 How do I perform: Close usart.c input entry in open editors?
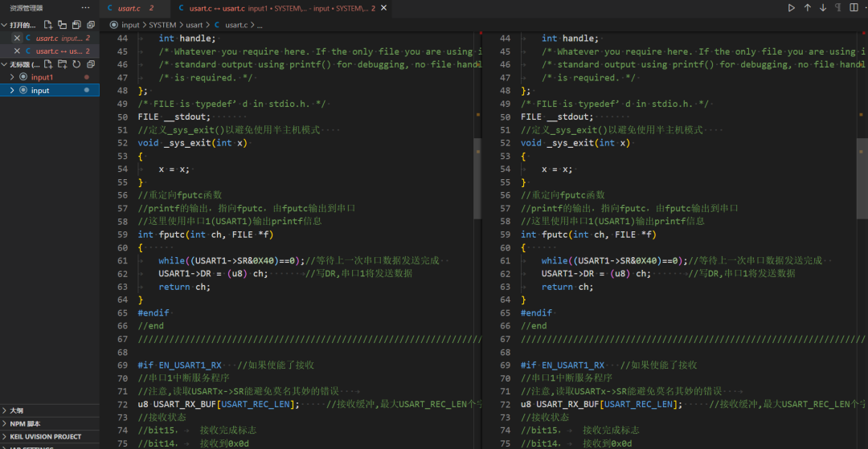pos(17,39)
